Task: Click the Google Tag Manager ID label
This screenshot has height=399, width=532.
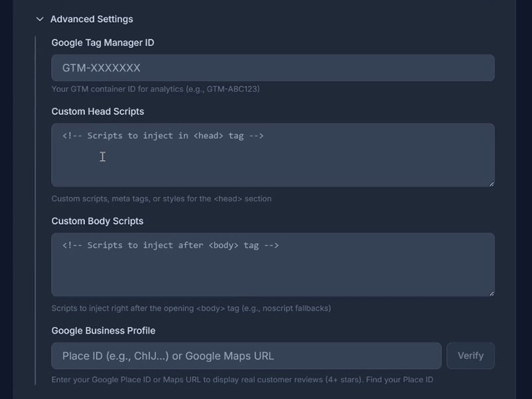Action: pyautogui.click(x=102, y=43)
